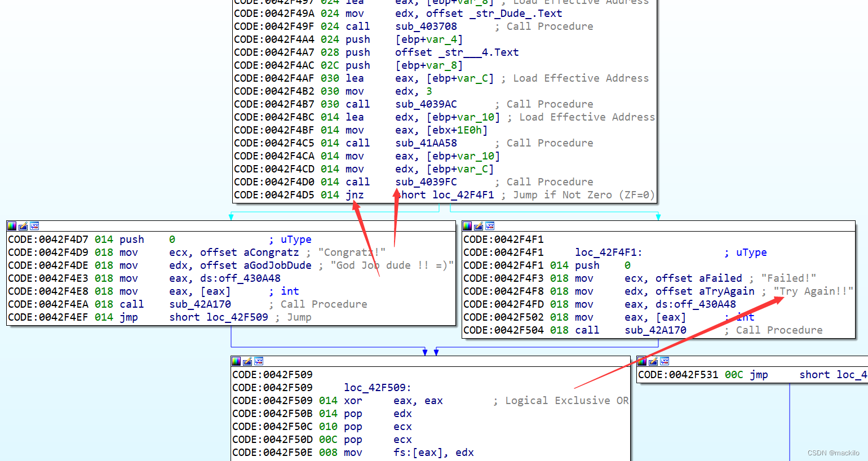Click address CODE:0042F4A4
868x461 pixels.
pos(274,39)
